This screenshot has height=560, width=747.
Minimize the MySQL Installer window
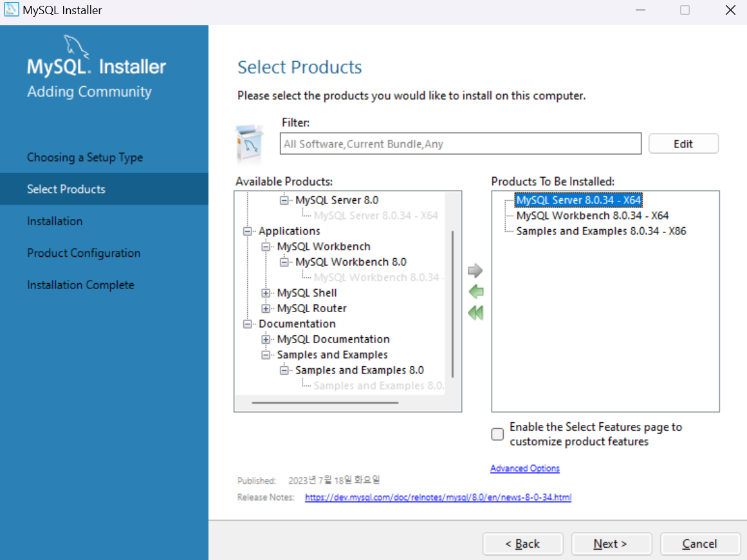[x=640, y=10]
